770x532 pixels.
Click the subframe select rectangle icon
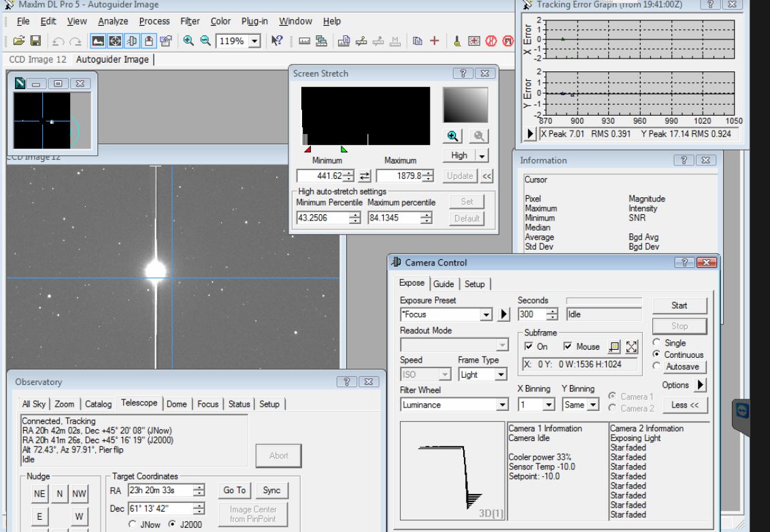(x=614, y=347)
